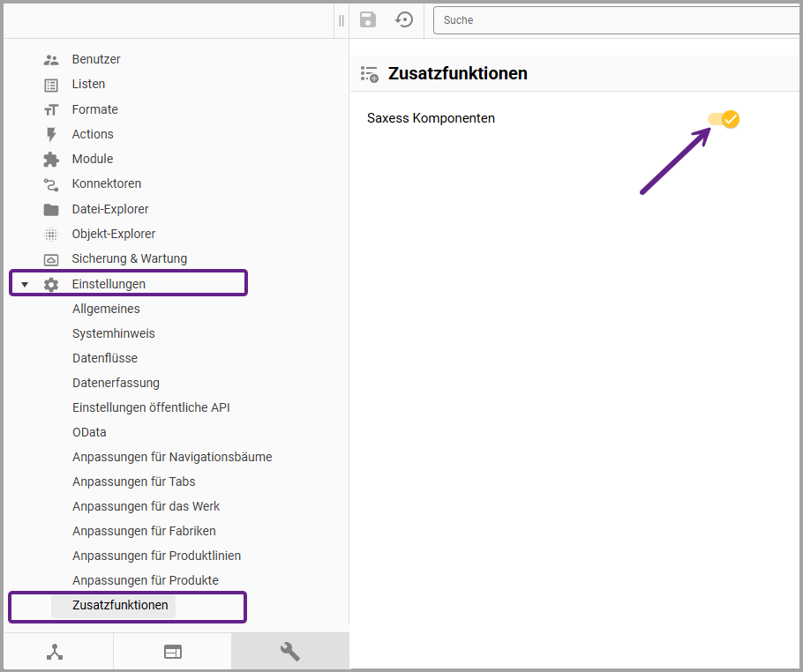This screenshot has height=672, width=803.
Task: Open the Listen entry
Action: pos(88,84)
